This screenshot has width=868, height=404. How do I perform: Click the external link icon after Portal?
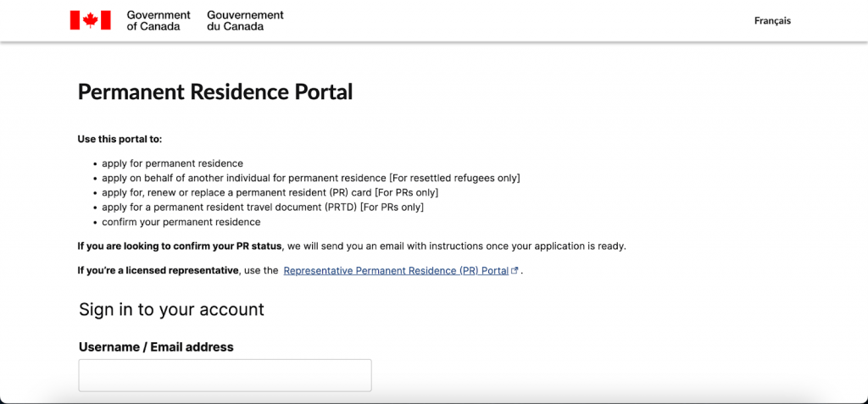[x=515, y=271]
